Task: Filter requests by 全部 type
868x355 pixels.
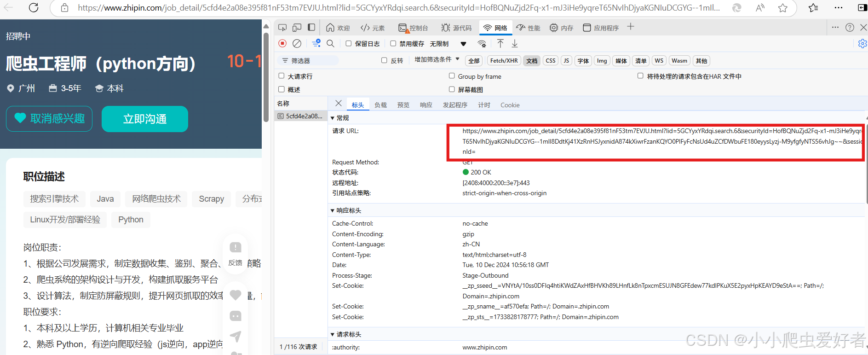Action: (x=474, y=61)
